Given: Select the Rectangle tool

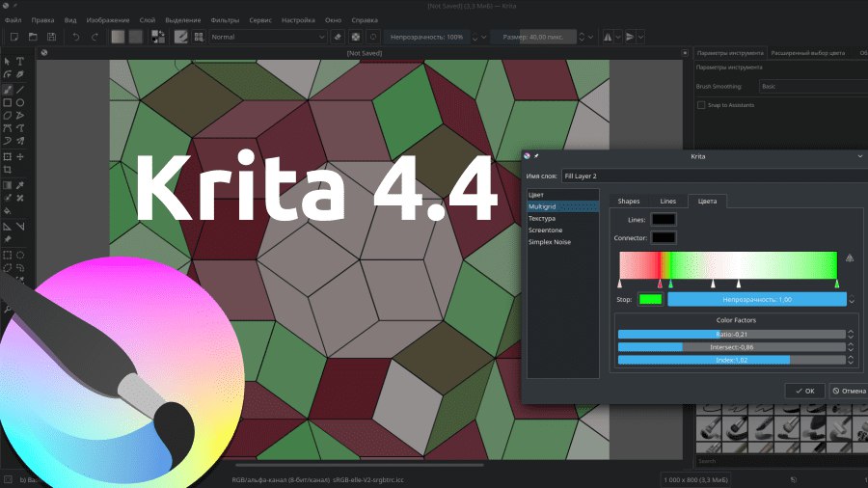Looking at the screenshot, I should (x=7, y=102).
